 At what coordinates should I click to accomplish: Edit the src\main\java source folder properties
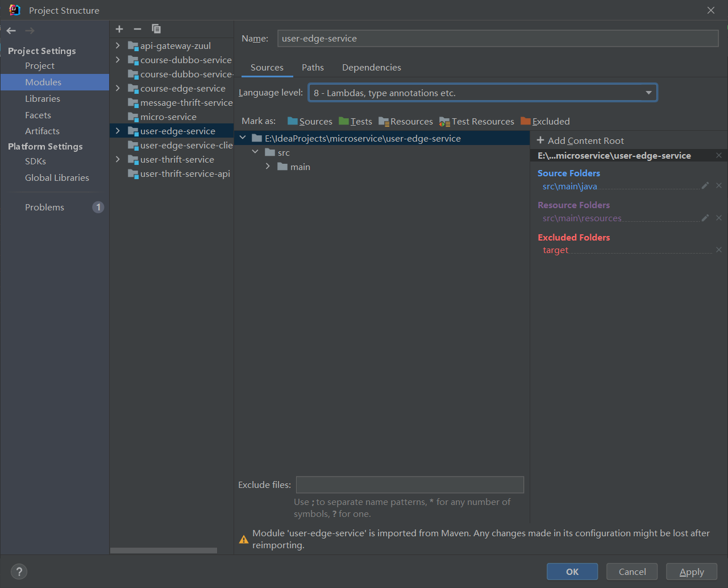point(705,186)
